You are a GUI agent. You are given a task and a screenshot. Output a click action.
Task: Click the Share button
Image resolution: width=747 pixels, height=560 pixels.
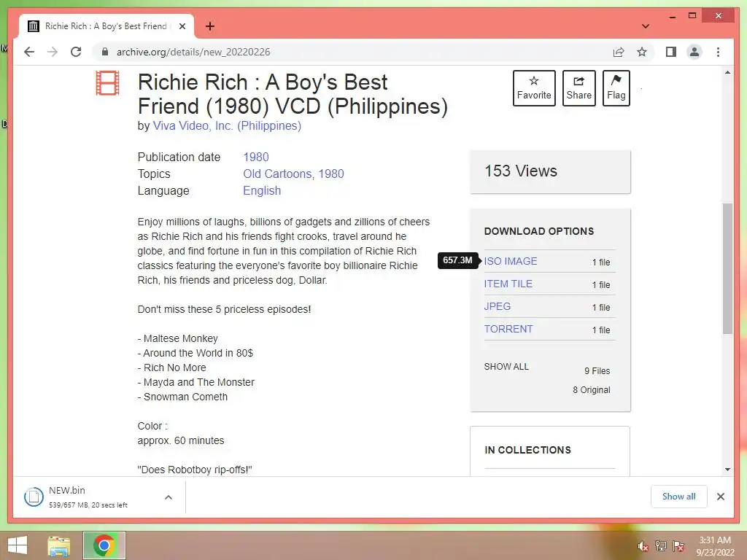[x=578, y=88]
